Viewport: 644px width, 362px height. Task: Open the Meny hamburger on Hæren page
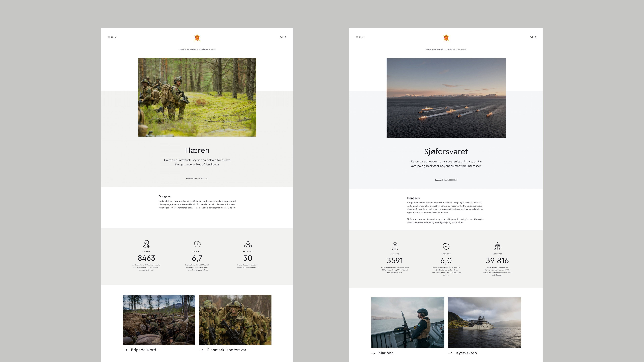click(112, 37)
